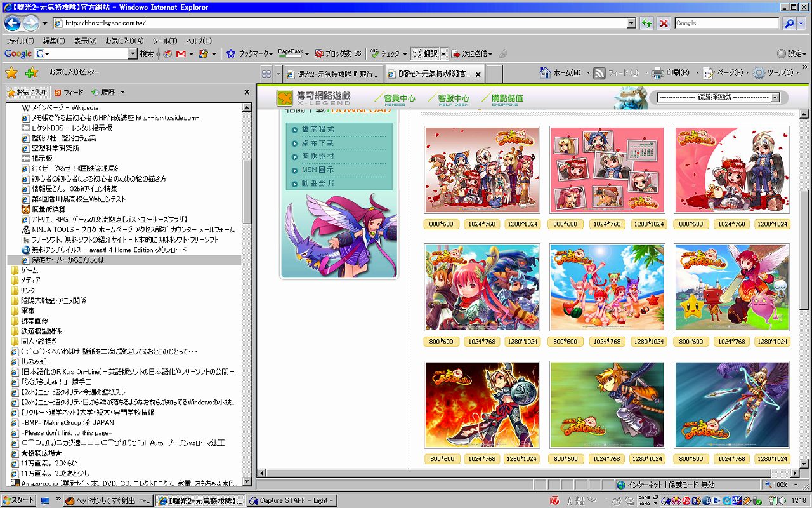Click the Google search input field
The height and width of the screenshot is (508, 812).
point(727,23)
